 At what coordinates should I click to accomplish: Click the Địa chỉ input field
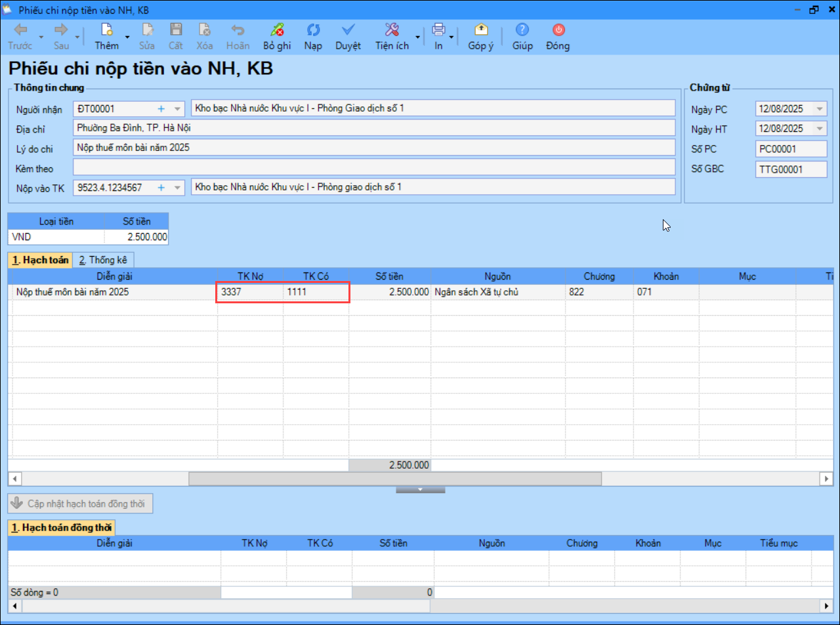click(374, 128)
